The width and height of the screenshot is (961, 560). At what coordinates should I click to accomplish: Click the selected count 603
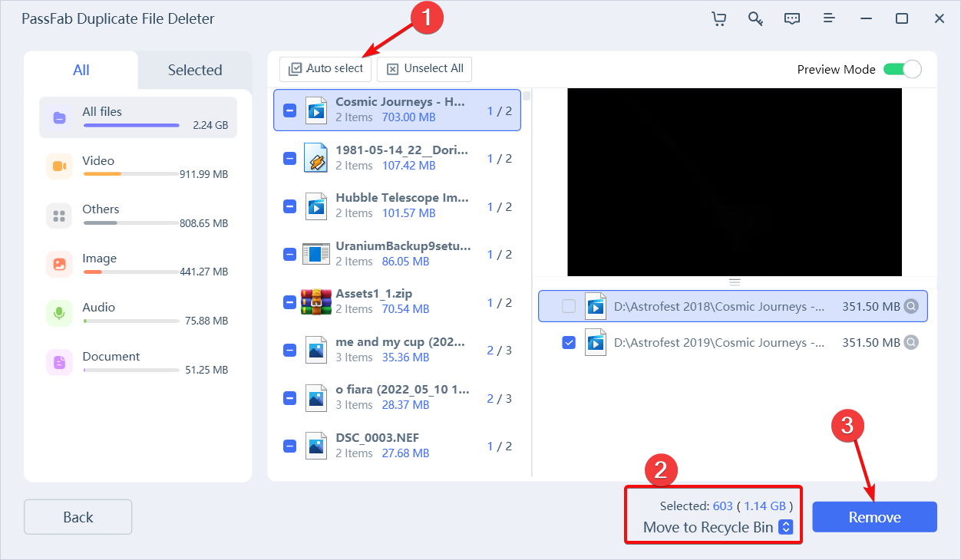723,506
